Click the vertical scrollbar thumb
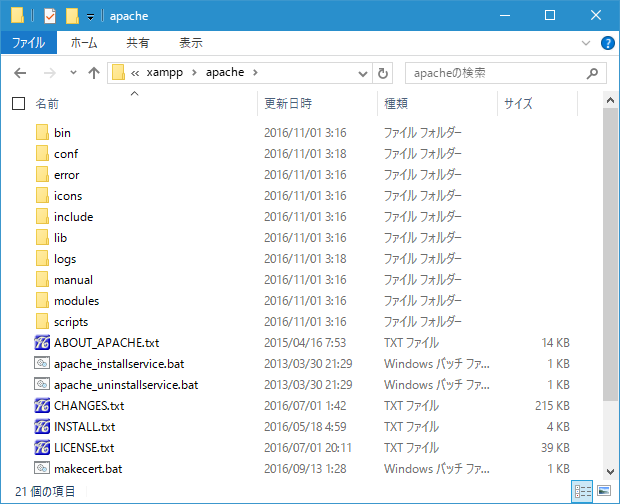 coord(610,254)
